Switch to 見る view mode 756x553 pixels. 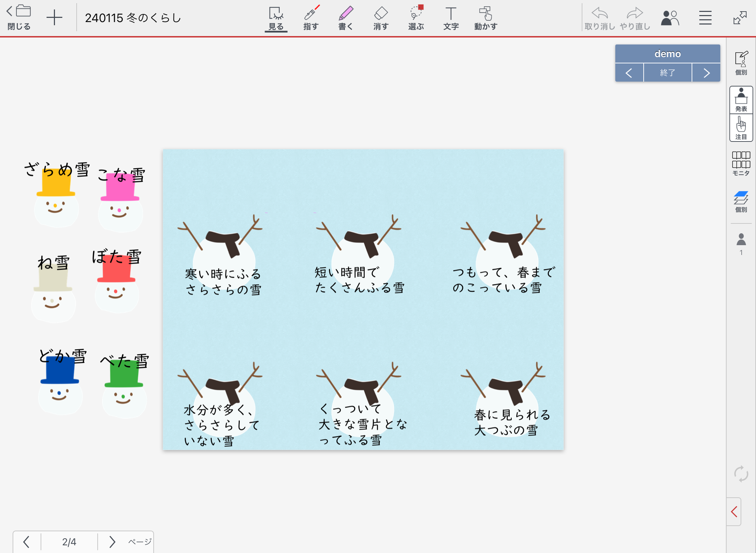pos(276,18)
